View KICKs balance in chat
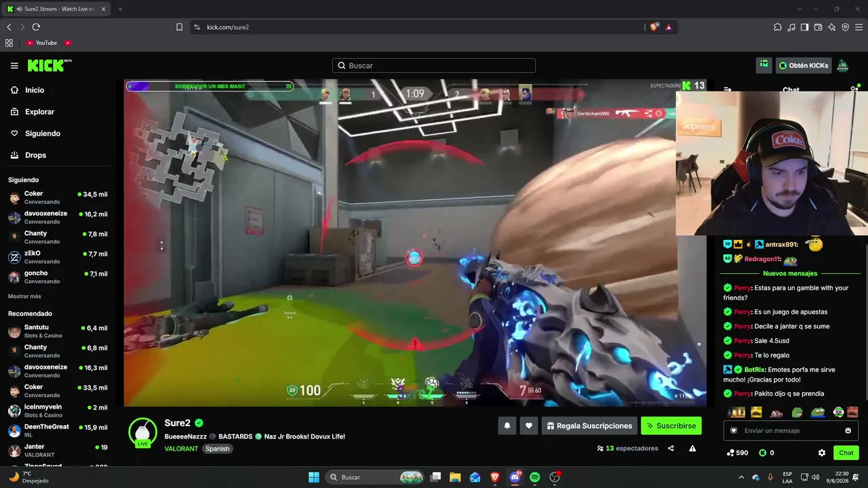 coord(766,453)
